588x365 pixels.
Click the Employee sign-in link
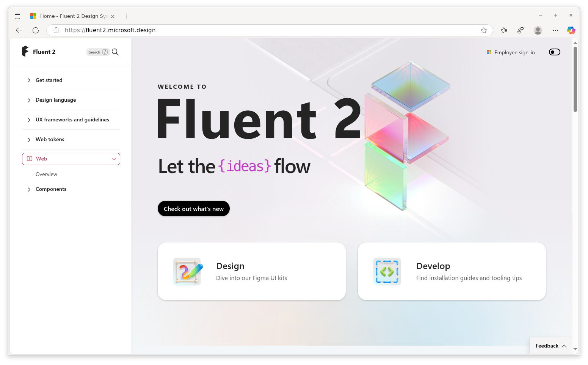point(514,52)
